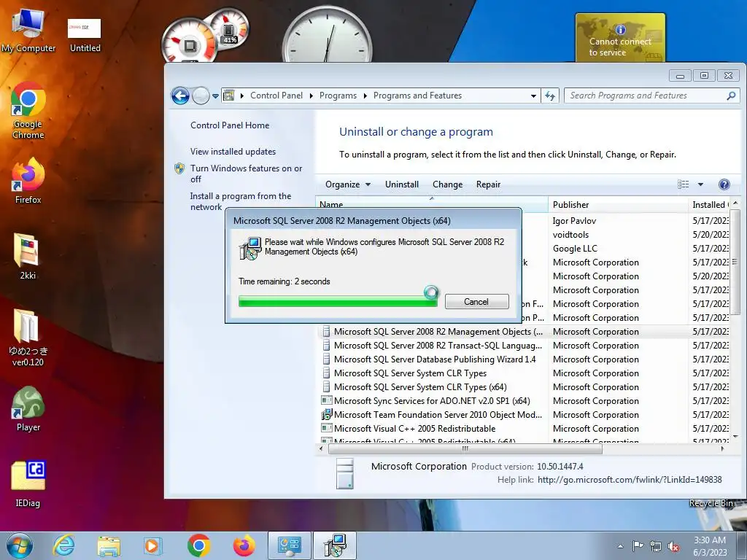Click the forward navigation arrow

click(x=201, y=96)
